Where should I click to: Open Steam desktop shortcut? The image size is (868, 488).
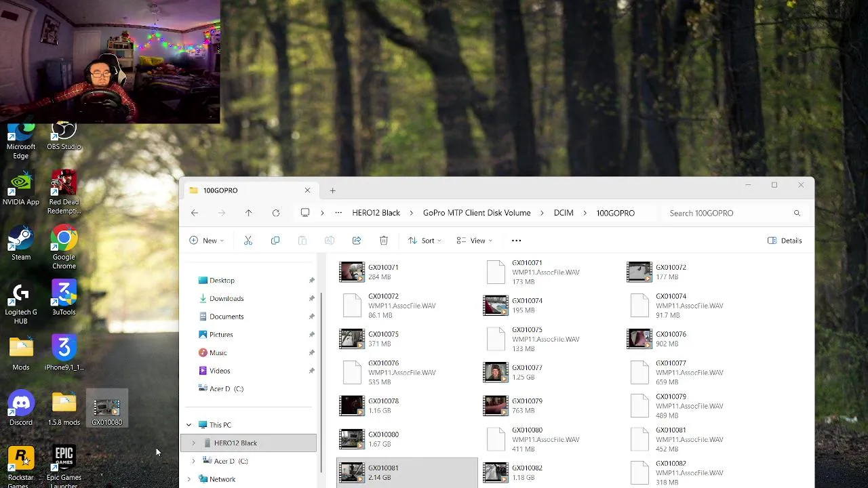pos(21,243)
